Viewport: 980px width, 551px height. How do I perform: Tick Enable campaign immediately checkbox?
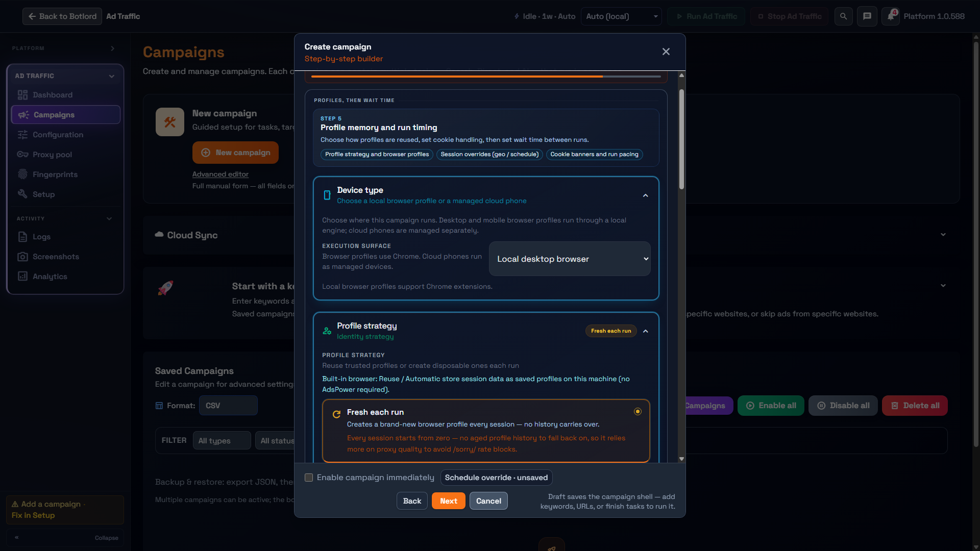309,478
